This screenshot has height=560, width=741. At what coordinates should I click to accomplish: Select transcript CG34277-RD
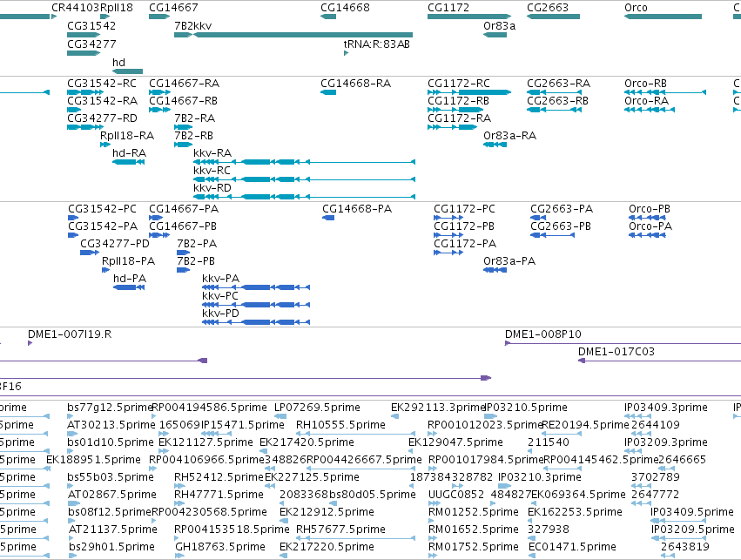tap(85, 127)
